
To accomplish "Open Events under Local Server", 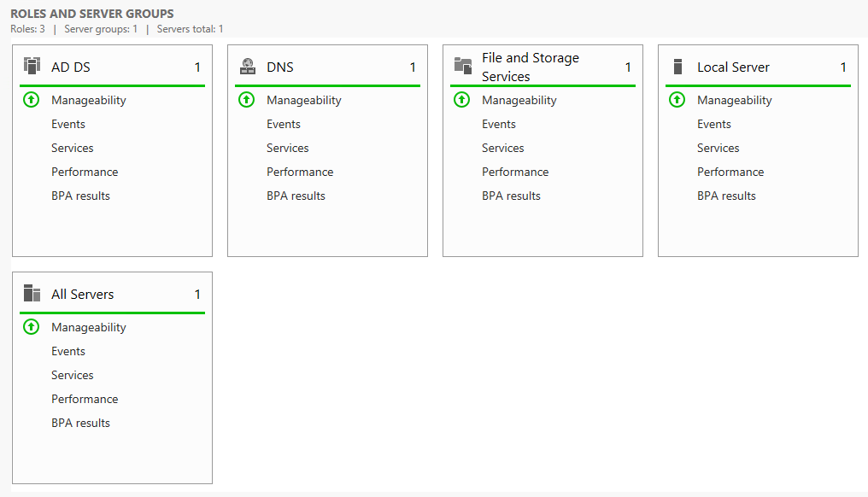I will 714,124.
